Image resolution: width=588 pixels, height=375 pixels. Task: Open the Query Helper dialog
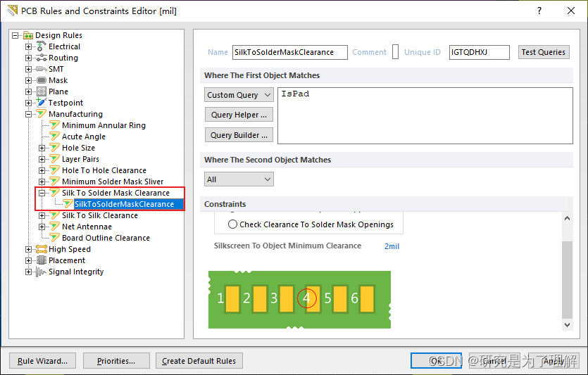coord(239,115)
